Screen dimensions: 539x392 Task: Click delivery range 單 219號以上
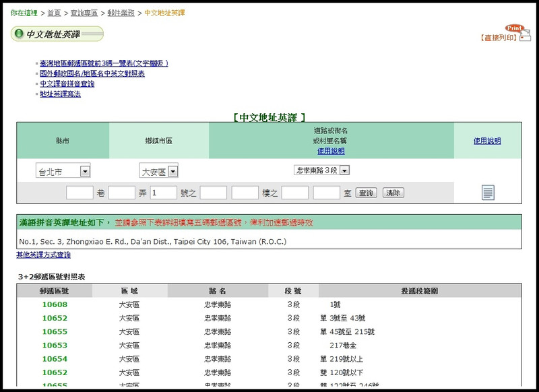(x=342, y=359)
